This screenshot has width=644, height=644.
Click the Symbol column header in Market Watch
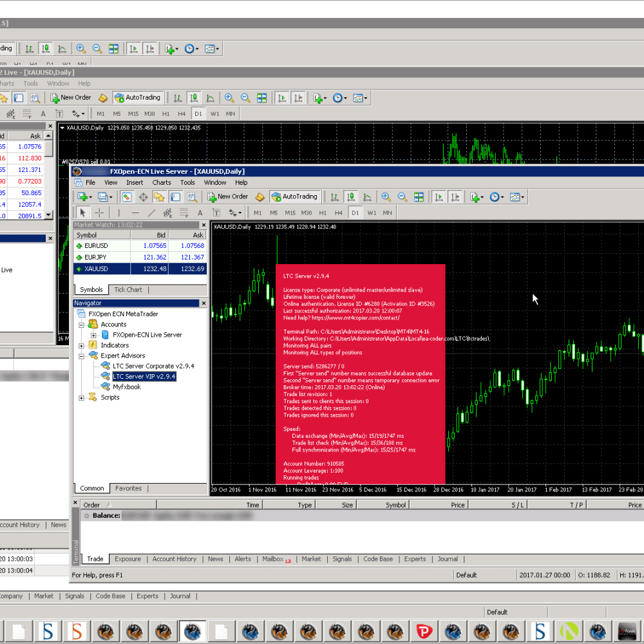(x=102, y=235)
